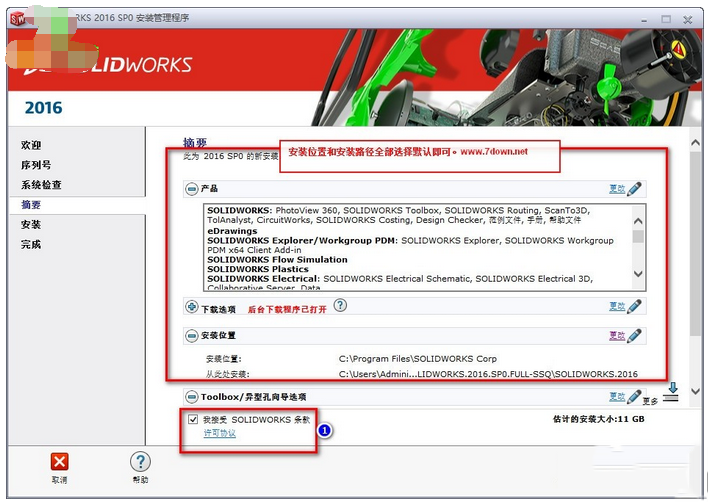This screenshot has height=503, width=708.
Task: Collapse the 安装位置 section
Action: [191, 335]
